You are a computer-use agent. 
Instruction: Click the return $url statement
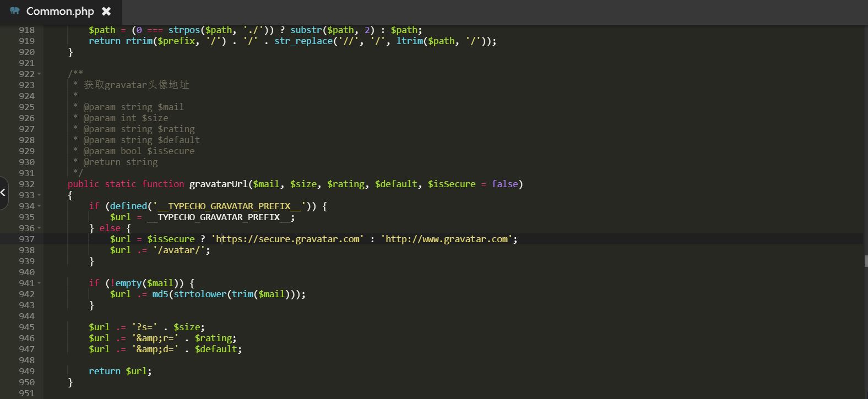(x=120, y=371)
